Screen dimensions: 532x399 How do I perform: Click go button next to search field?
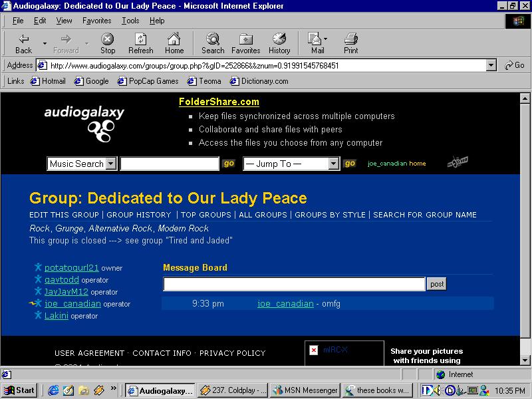(x=229, y=164)
